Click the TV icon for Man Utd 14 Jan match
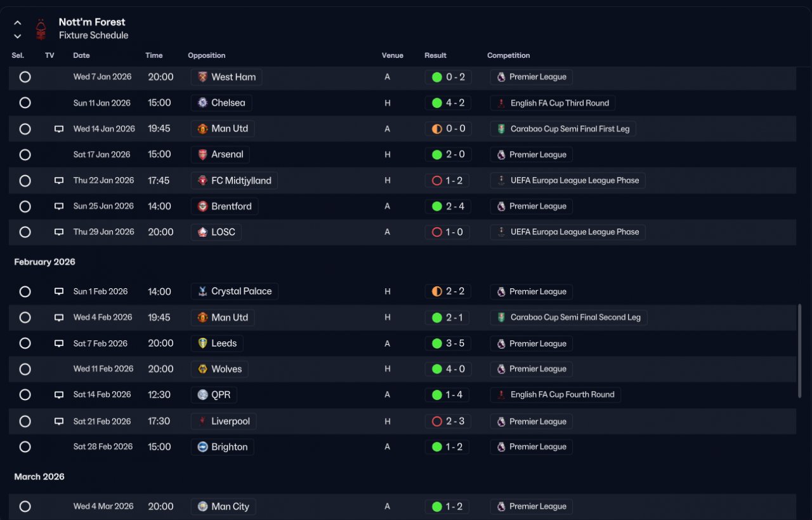Screen dimensions: 812x520 (x=59, y=129)
